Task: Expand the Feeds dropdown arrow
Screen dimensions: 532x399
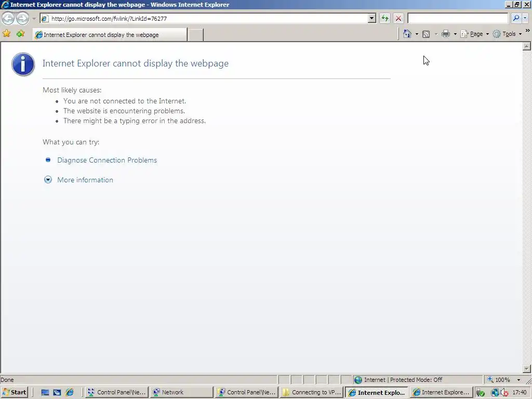Action: 436,34
